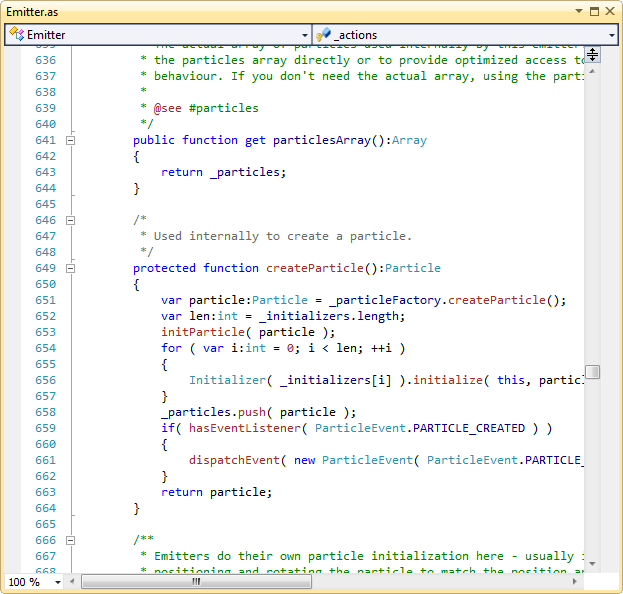This screenshot has height=594, width=623.
Task: Collapse the comment block at line 646
Action: tap(70, 221)
